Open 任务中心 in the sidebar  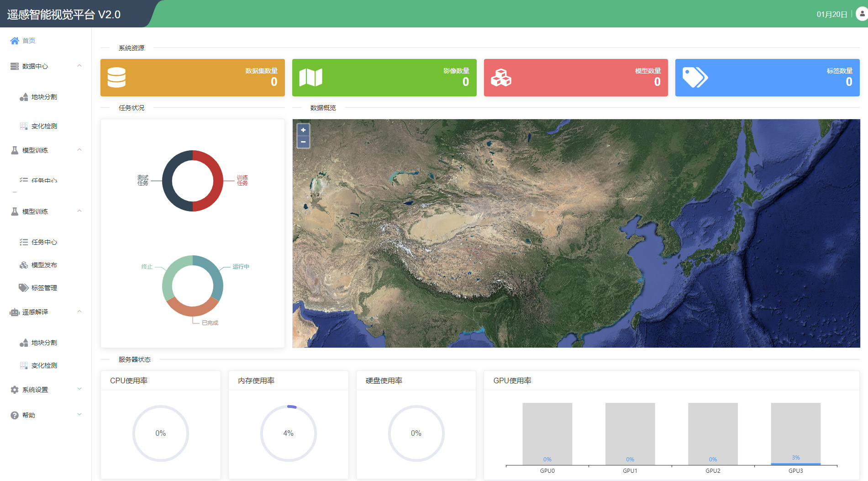[44, 242]
